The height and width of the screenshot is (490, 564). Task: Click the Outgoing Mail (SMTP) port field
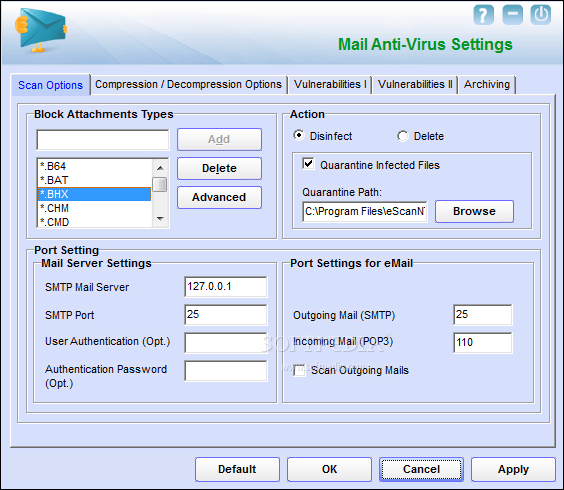(x=483, y=315)
